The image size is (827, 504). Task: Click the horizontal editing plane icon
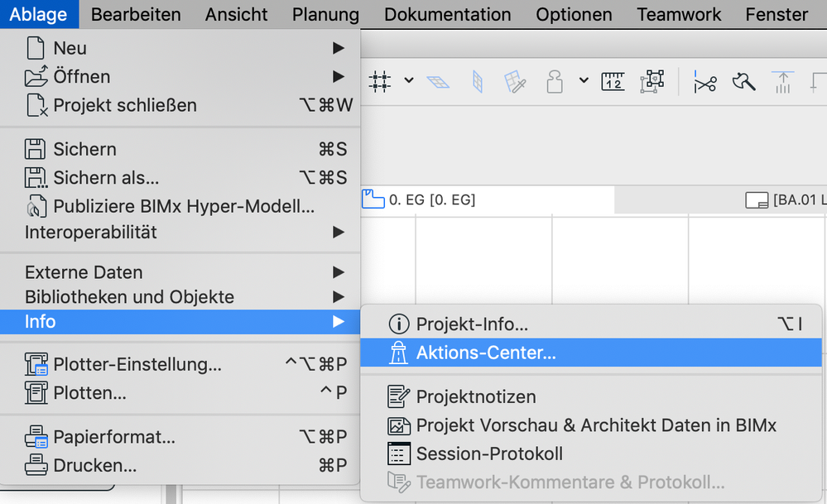(x=438, y=81)
